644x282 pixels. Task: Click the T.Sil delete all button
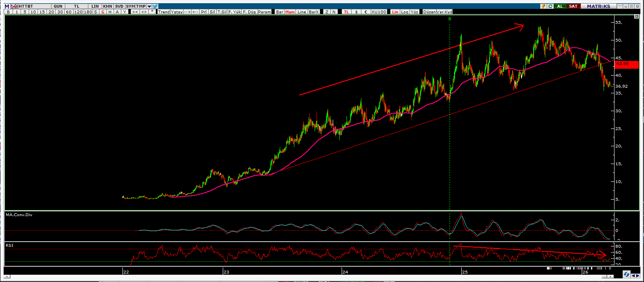[x=222, y=12]
